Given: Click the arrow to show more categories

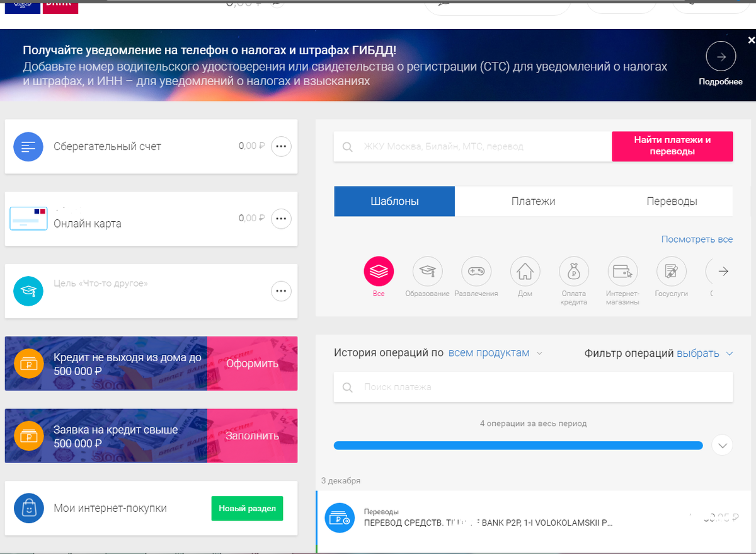Looking at the screenshot, I should pos(723,272).
